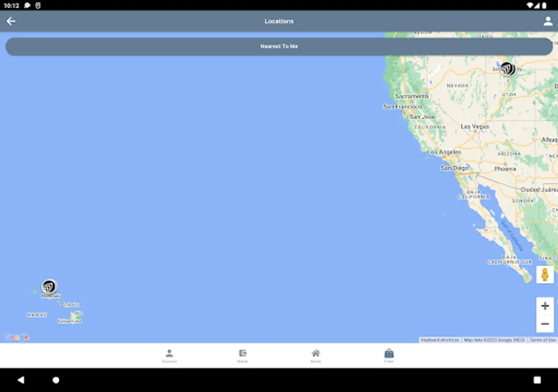This screenshot has height=392, width=558.
Task: Go back using the header arrow
Action: 11,21
